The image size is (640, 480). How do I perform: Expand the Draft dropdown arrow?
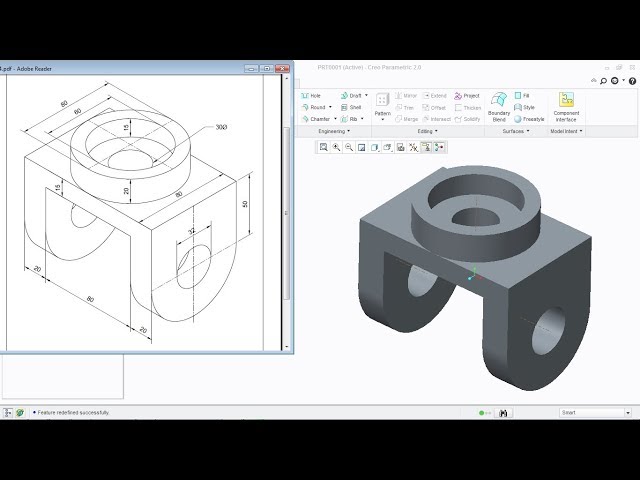click(366, 96)
